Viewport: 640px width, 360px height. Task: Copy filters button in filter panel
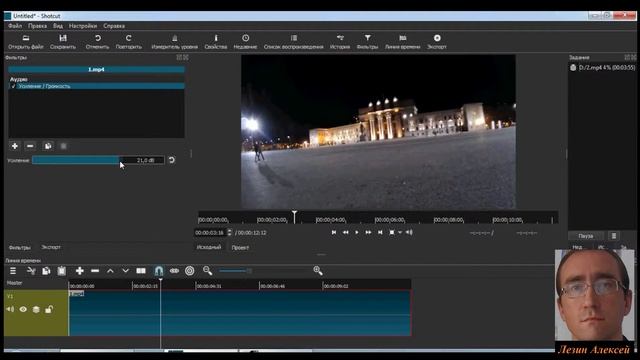tap(48, 146)
